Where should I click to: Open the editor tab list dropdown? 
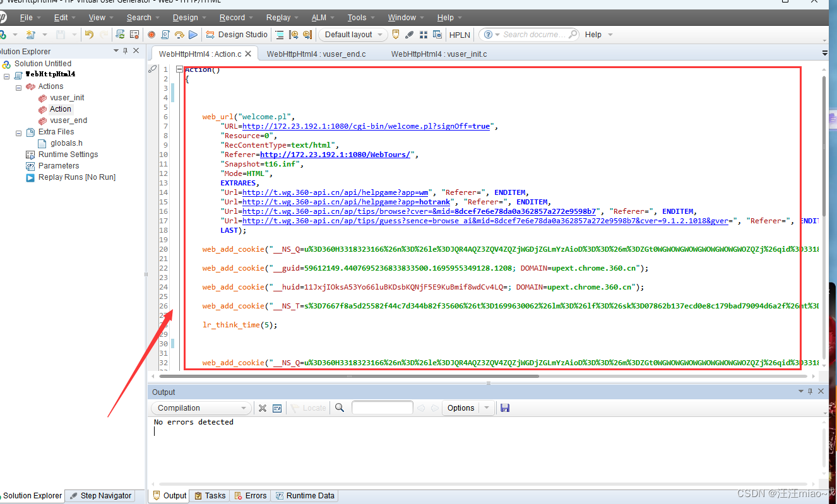click(x=825, y=54)
